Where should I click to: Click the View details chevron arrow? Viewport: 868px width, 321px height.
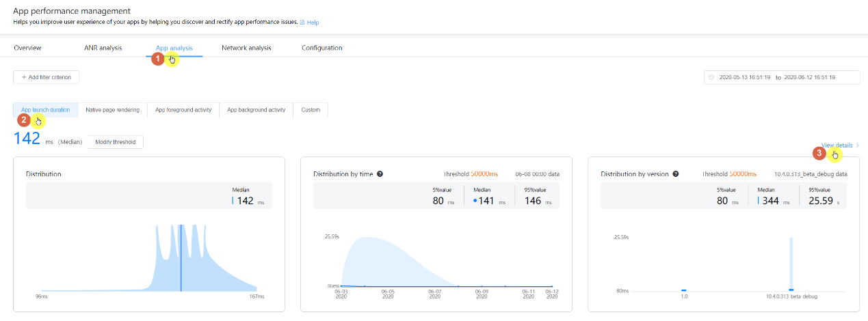858,145
